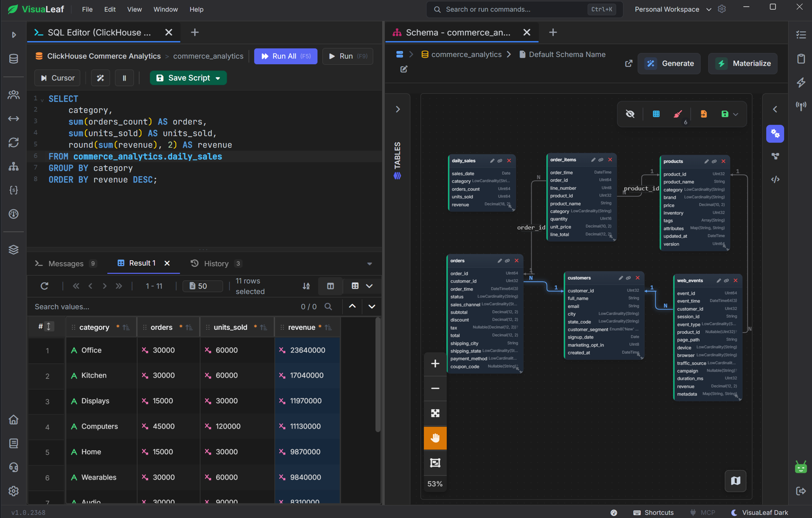
Task: Edit the daily_sales table with pencil icon
Action: (492, 161)
